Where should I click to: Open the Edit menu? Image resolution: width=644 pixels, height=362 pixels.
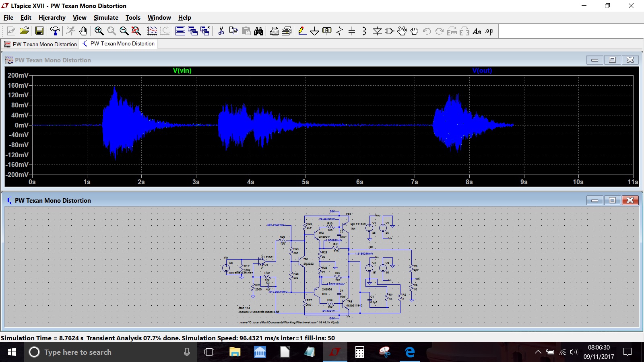[x=26, y=18]
